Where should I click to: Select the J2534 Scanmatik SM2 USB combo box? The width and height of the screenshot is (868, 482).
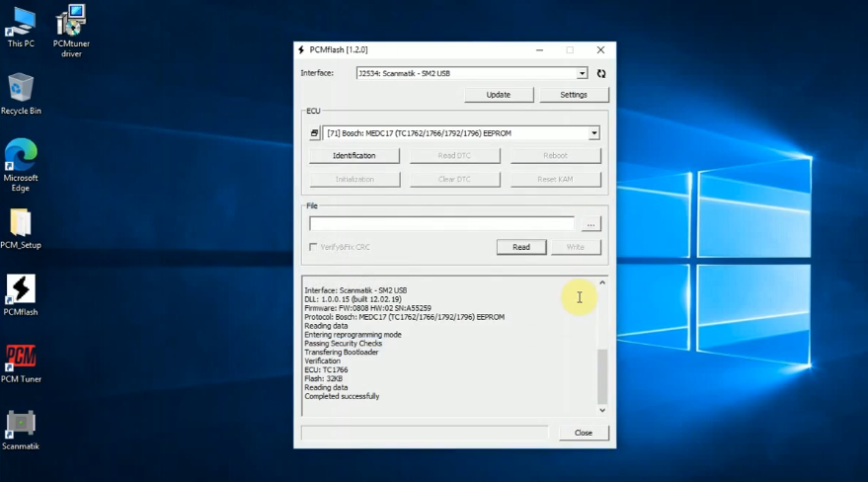coord(472,73)
